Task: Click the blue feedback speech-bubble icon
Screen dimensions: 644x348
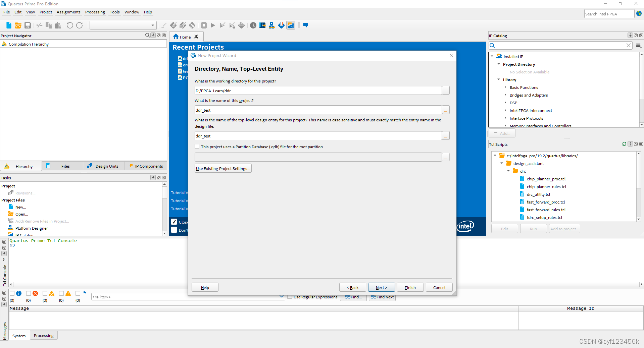Action: tap(305, 25)
